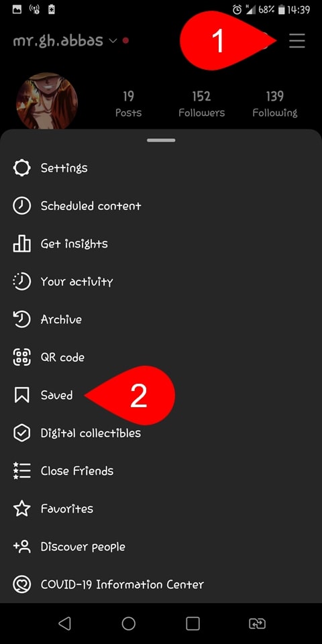
Task: Tap the Settings gear icon
Action: click(21, 168)
